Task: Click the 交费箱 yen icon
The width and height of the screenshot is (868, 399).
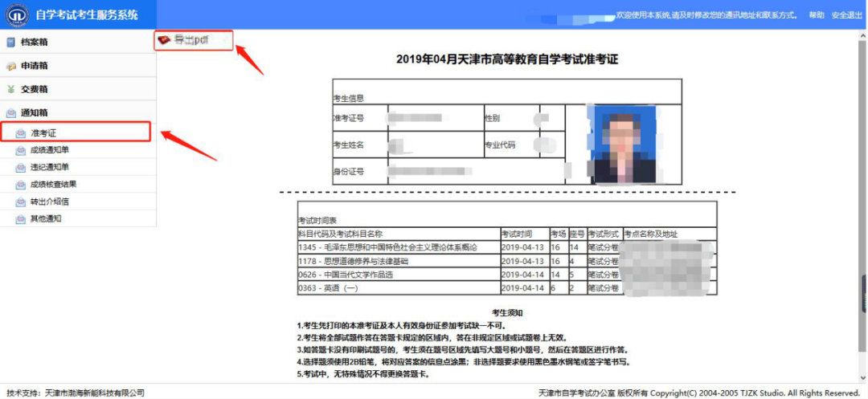Action: click(10, 89)
